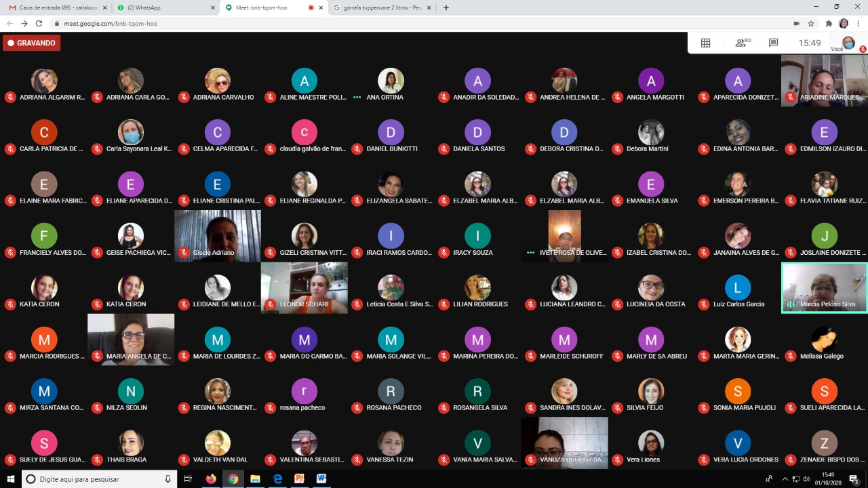Click muted mic icon beside DANIEL BUNIOTTI
The height and width of the screenshot is (488, 868).
pos(357,149)
